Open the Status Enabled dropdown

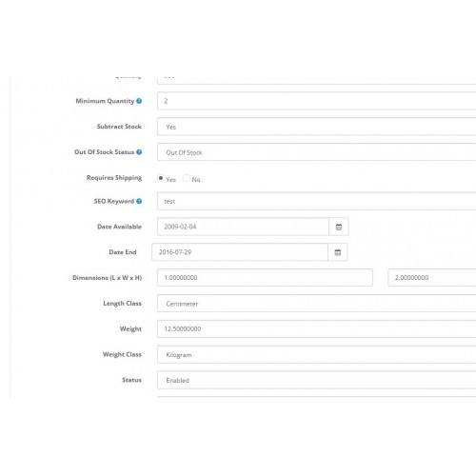pyautogui.click(x=316, y=380)
